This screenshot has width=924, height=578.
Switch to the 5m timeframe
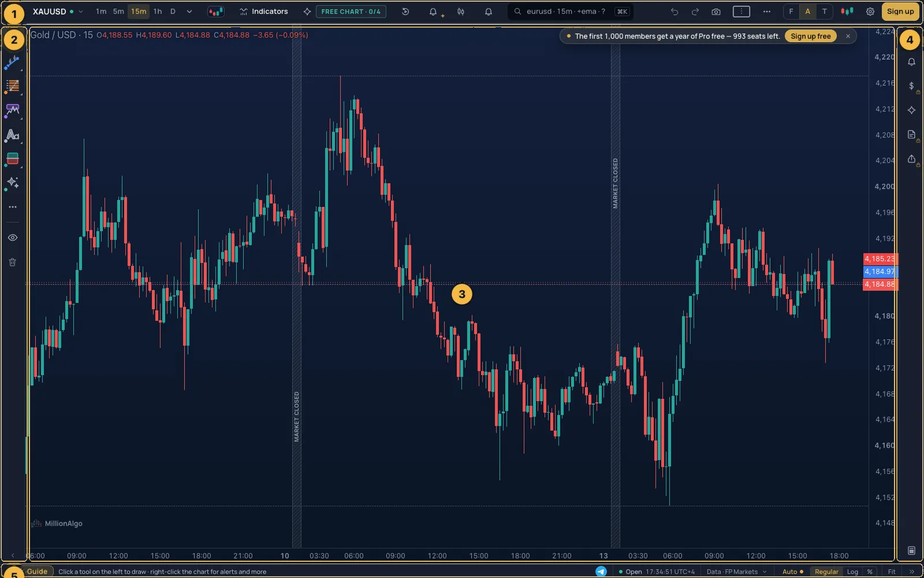[x=118, y=12]
